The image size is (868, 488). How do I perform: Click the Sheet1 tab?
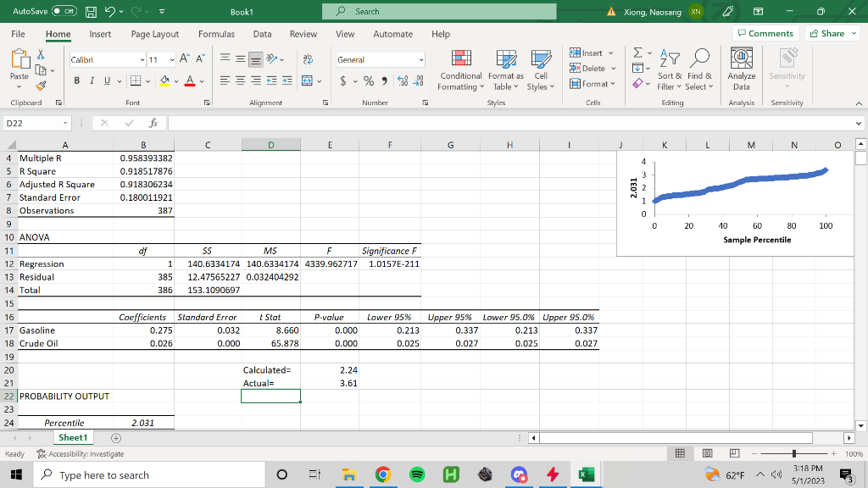pos(73,437)
